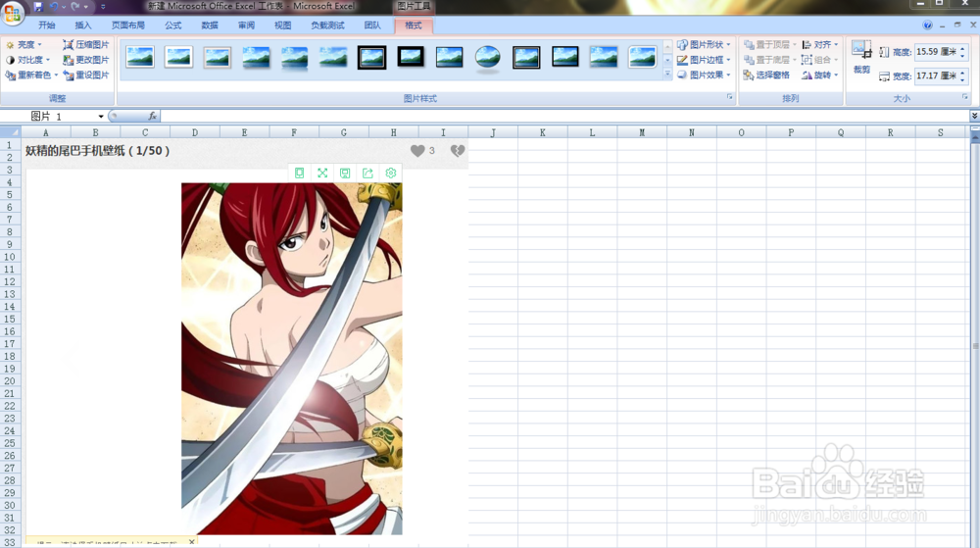Viewport: 980px width, 548px height.
Task: Switch to the 插入 ribbon tab
Action: pyautogui.click(x=82, y=25)
